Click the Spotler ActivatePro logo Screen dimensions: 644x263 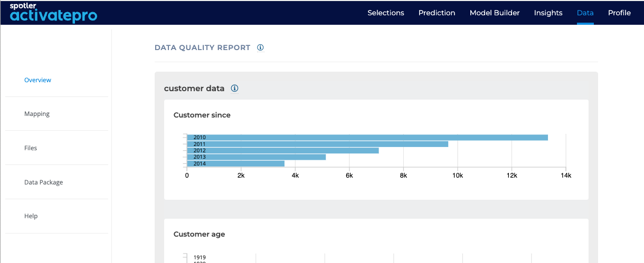(53, 13)
